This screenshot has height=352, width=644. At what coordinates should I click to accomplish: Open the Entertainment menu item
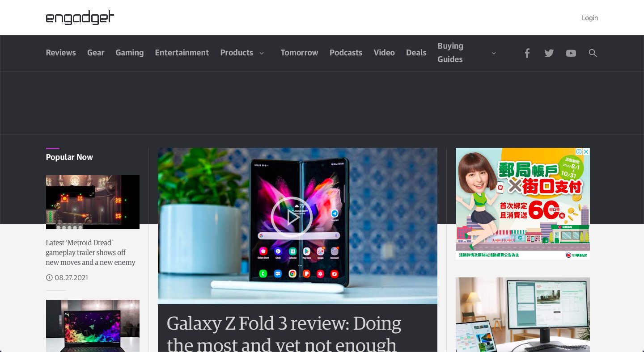[x=182, y=53]
